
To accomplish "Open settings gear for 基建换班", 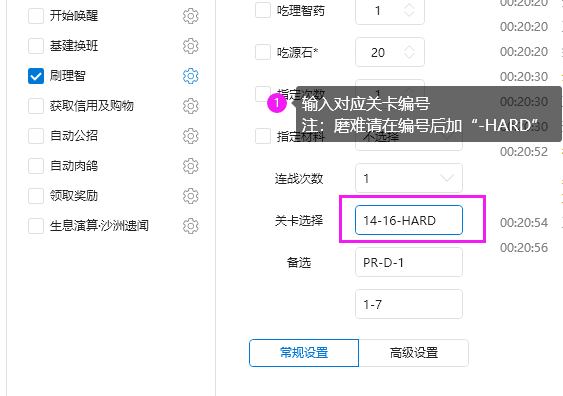I will 190,46.
